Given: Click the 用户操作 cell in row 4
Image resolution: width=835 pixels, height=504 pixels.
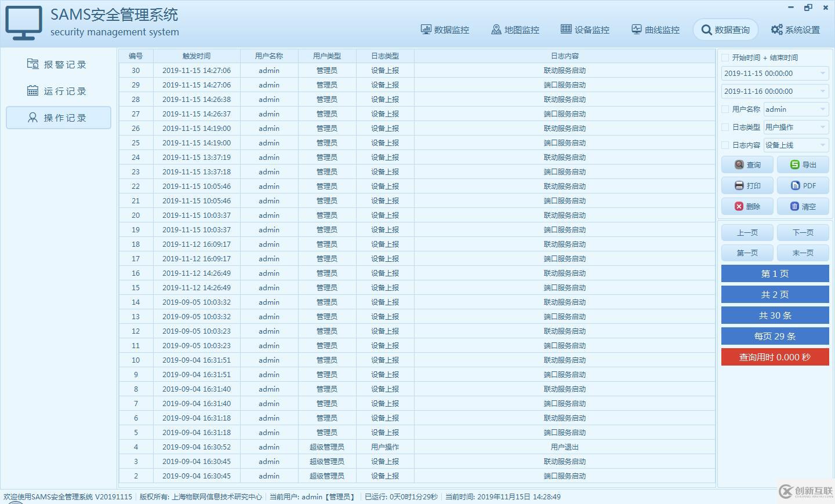Looking at the screenshot, I should (385, 447).
